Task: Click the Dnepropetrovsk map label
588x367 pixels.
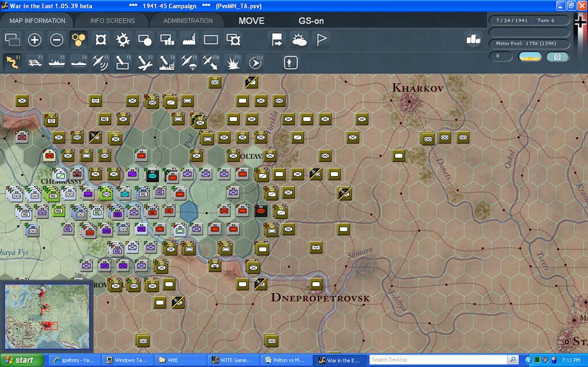Action: coord(320,298)
